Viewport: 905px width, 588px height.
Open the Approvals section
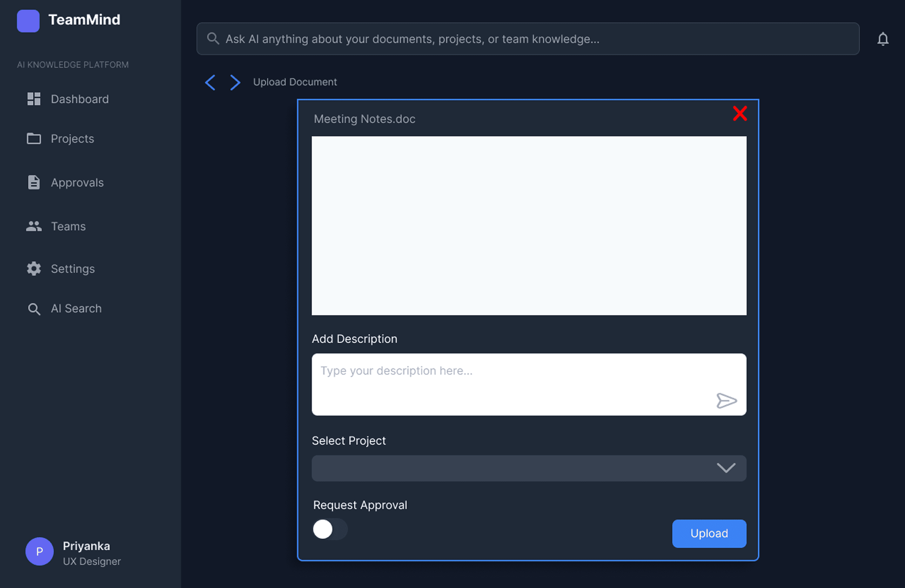click(77, 182)
